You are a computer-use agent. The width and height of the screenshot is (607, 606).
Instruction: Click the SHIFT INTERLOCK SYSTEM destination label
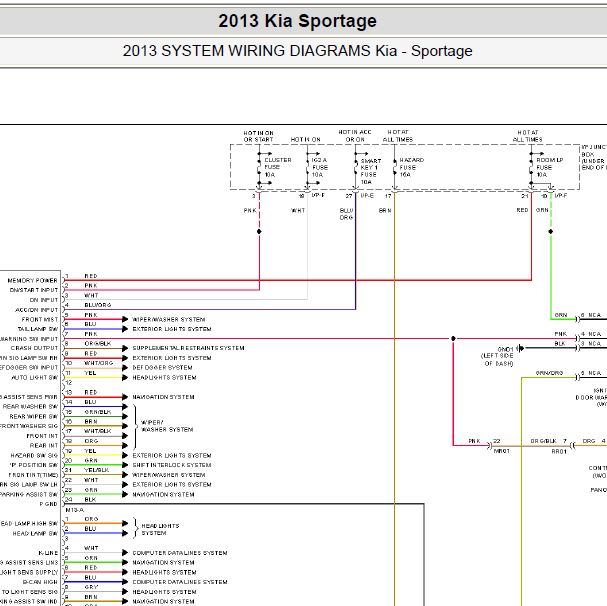tap(172, 465)
